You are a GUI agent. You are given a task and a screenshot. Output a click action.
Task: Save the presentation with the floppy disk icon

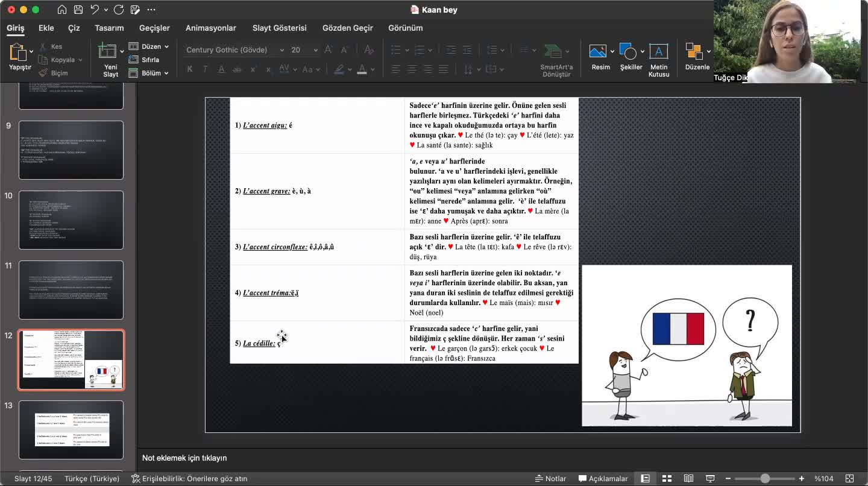point(78,10)
